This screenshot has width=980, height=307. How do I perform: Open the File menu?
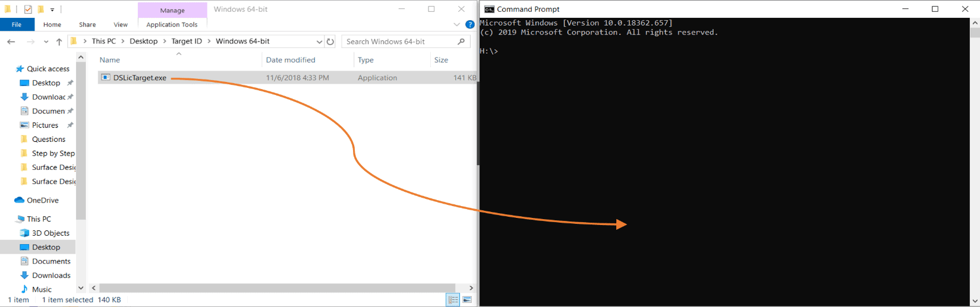(17, 24)
